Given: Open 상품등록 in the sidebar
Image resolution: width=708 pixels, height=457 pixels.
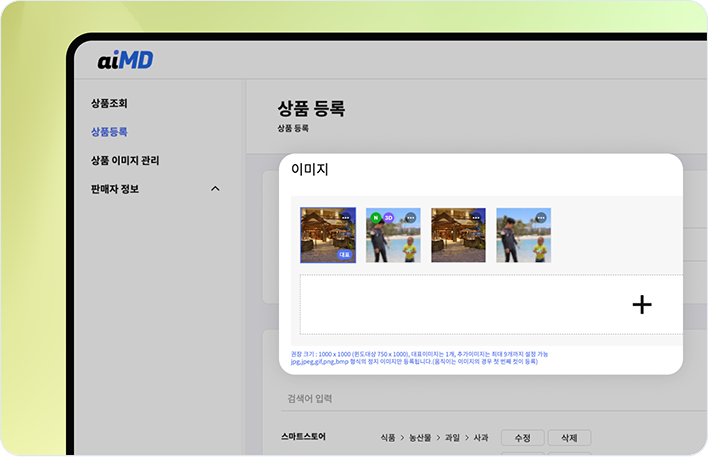Looking at the screenshot, I should [109, 132].
